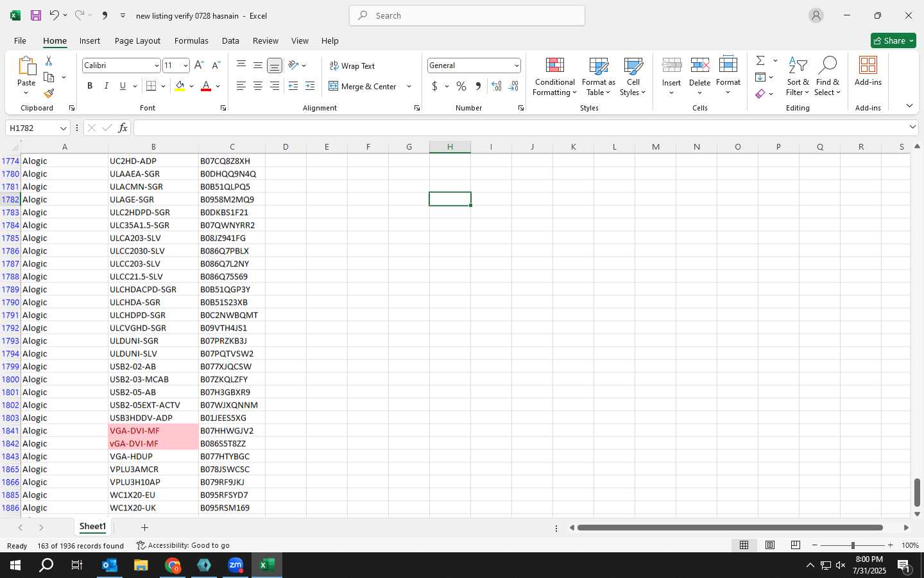Image resolution: width=924 pixels, height=578 pixels.
Task: Apply the yellow fill color swatch
Action: point(180,86)
